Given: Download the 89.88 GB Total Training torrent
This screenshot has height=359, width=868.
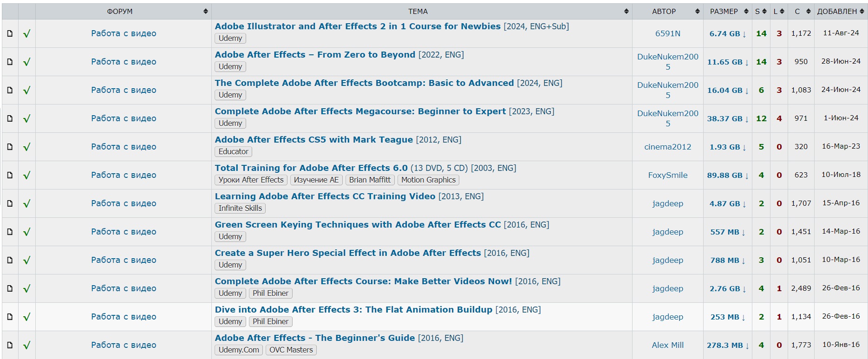Looking at the screenshot, I should pos(727,175).
